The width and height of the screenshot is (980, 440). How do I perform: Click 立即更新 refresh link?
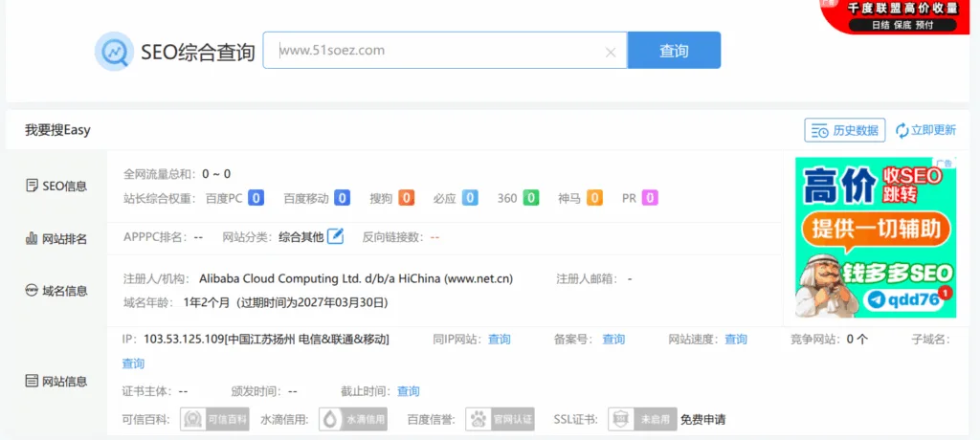tap(925, 130)
